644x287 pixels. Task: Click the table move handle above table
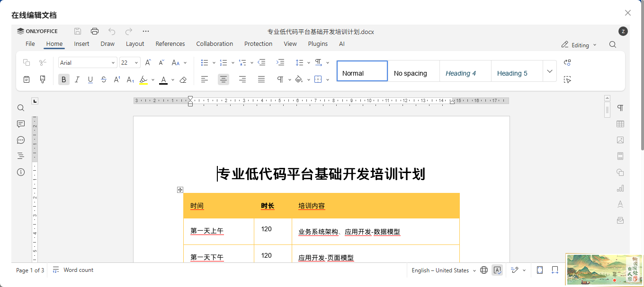[180, 190]
